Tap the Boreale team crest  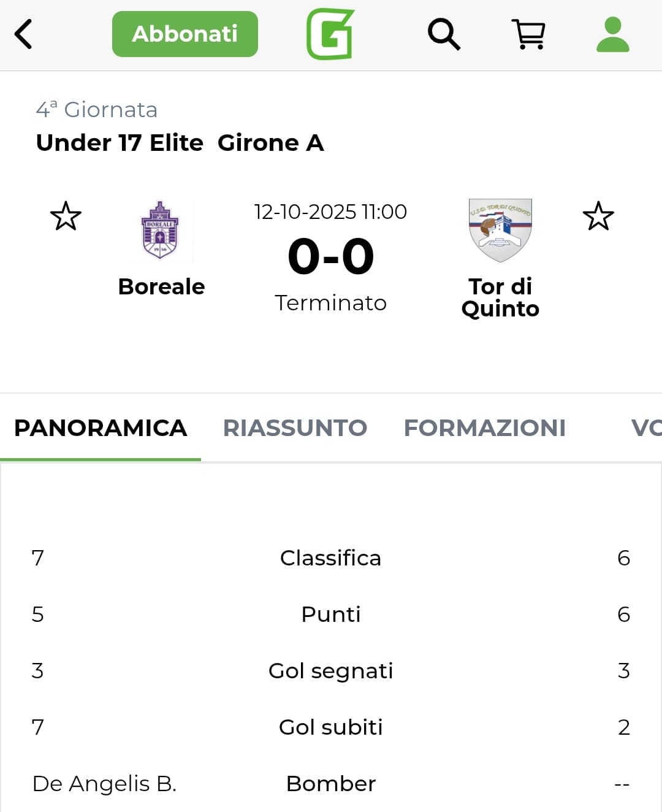(x=160, y=231)
